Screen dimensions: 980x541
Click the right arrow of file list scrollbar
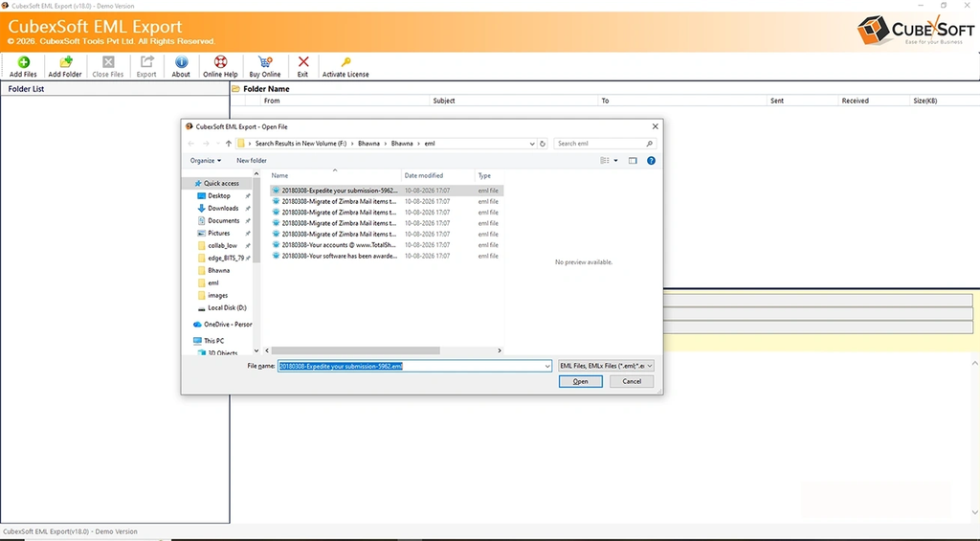[x=500, y=350]
